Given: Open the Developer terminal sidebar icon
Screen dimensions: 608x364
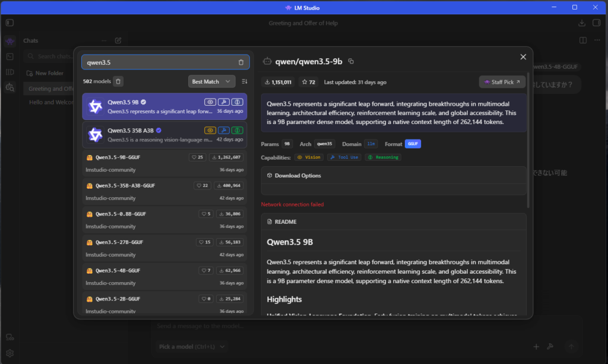Looking at the screenshot, I should tap(9, 56).
